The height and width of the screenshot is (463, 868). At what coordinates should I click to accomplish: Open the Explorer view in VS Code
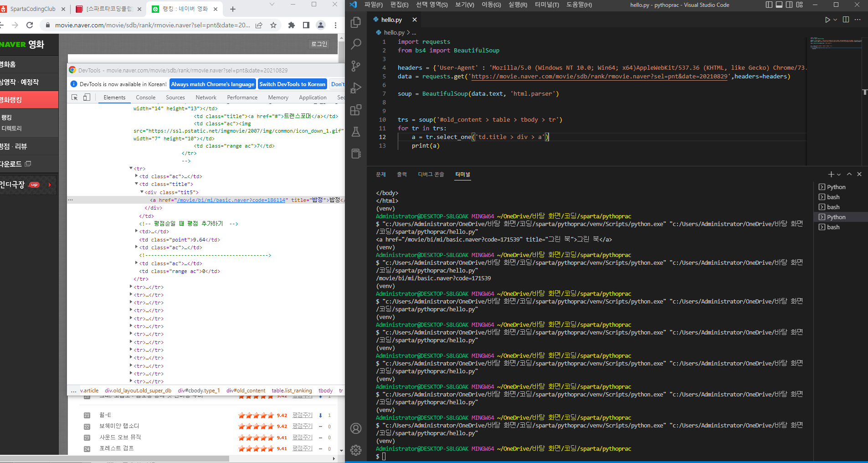point(356,22)
